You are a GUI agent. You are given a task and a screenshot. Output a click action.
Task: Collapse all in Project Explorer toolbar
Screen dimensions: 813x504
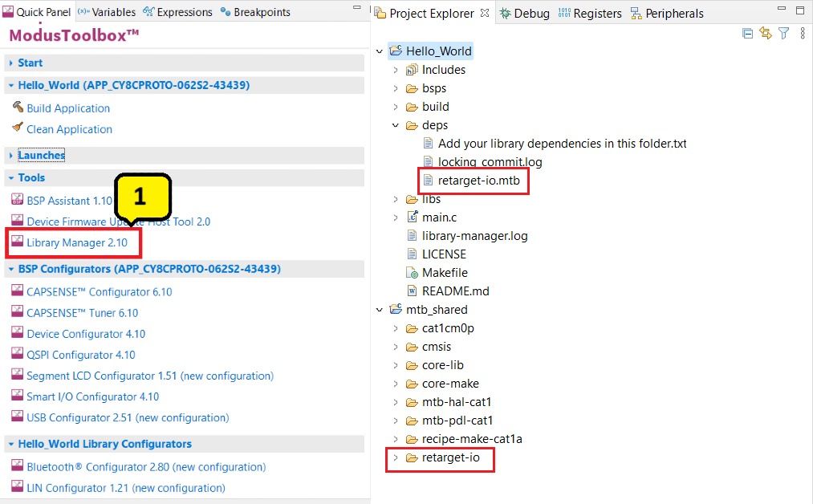747,34
